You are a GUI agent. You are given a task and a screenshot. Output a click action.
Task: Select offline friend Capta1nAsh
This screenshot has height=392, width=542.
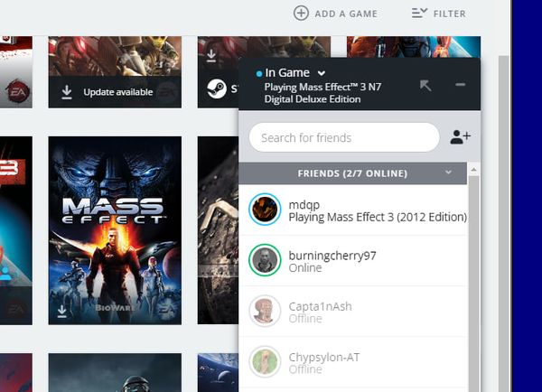(x=353, y=312)
